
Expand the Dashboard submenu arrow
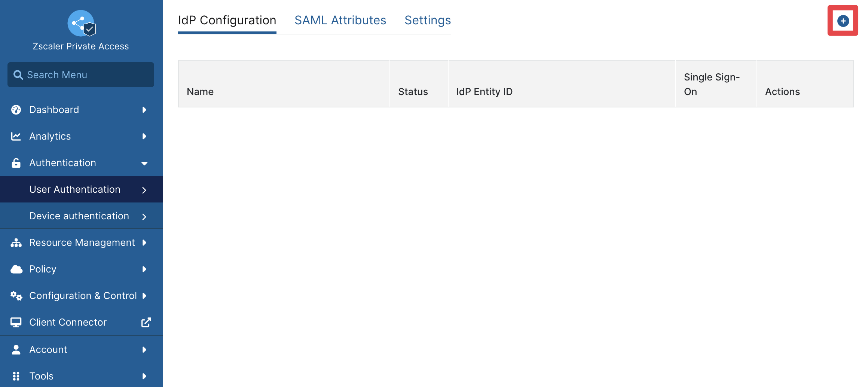click(x=144, y=110)
